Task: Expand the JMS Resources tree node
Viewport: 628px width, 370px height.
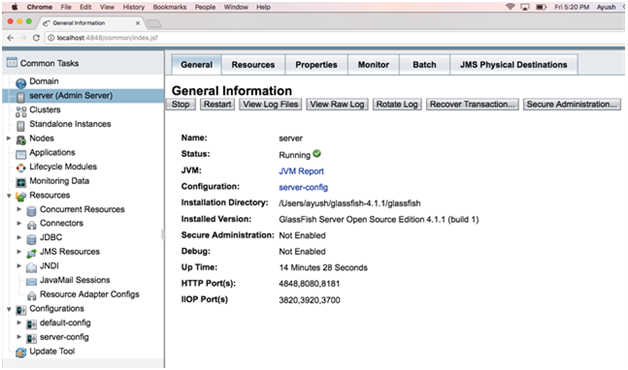Action: (19, 251)
